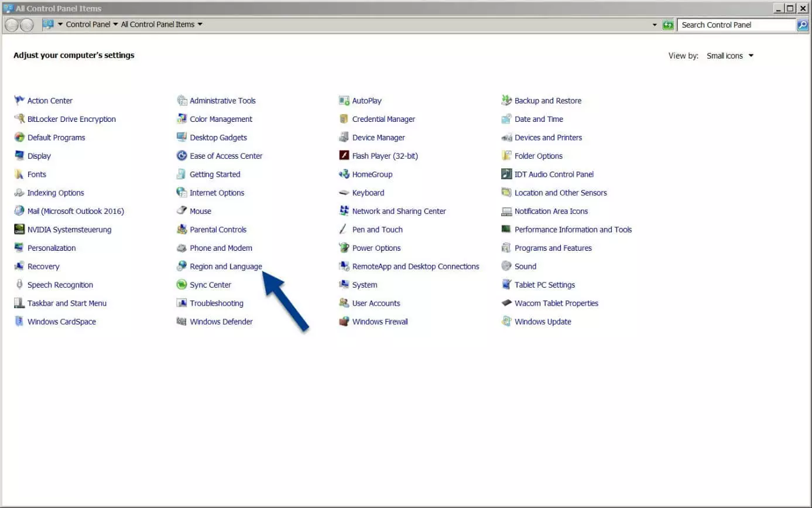Click the Credential Manager icon
The height and width of the screenshot is (508, 812).
(x=344, y=119)
